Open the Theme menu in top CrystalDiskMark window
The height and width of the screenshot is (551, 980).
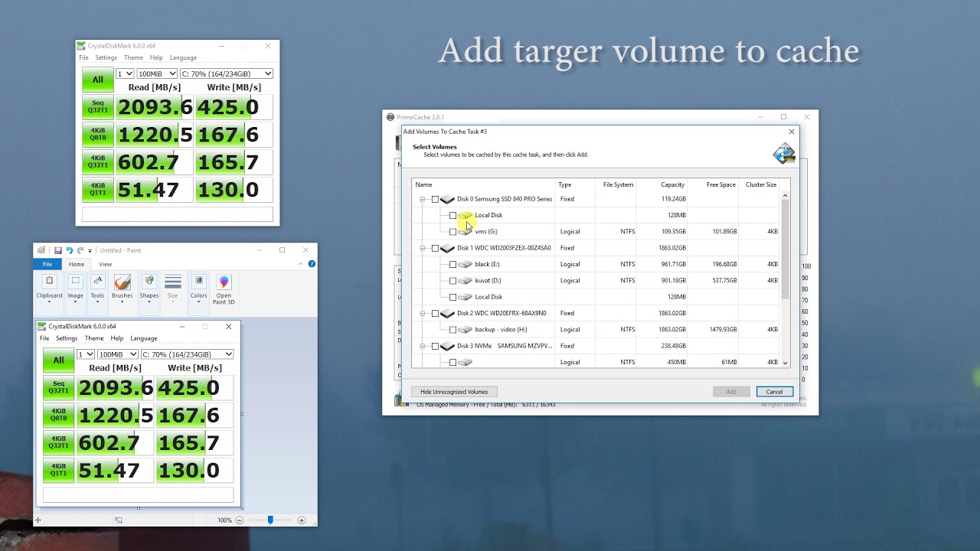pyautogui.click(x=133, y=57)
